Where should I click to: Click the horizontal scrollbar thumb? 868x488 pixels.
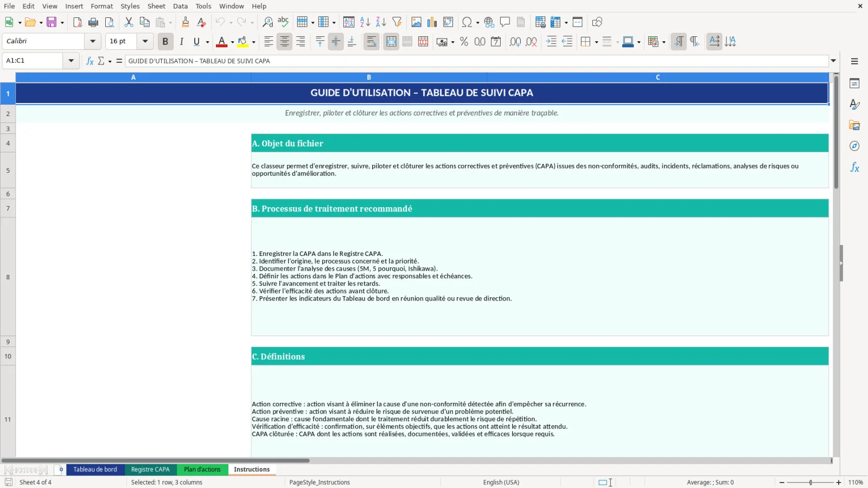click(155, 460)
